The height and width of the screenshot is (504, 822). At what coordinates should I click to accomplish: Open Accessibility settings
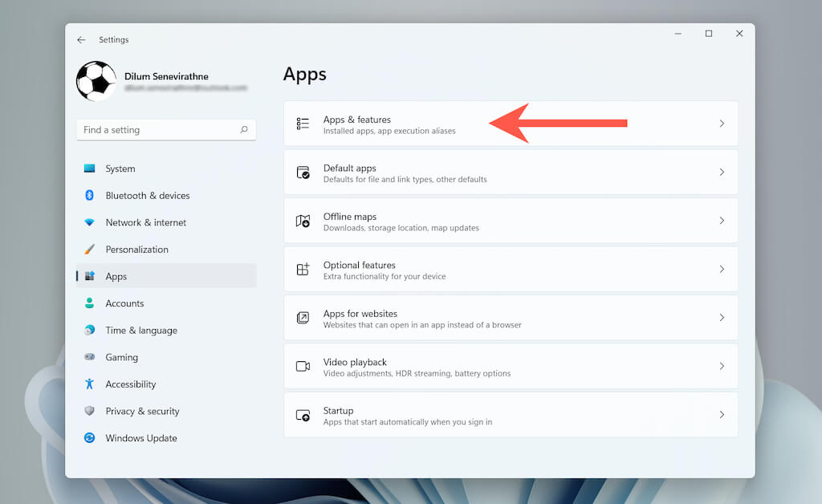(166, 384)
